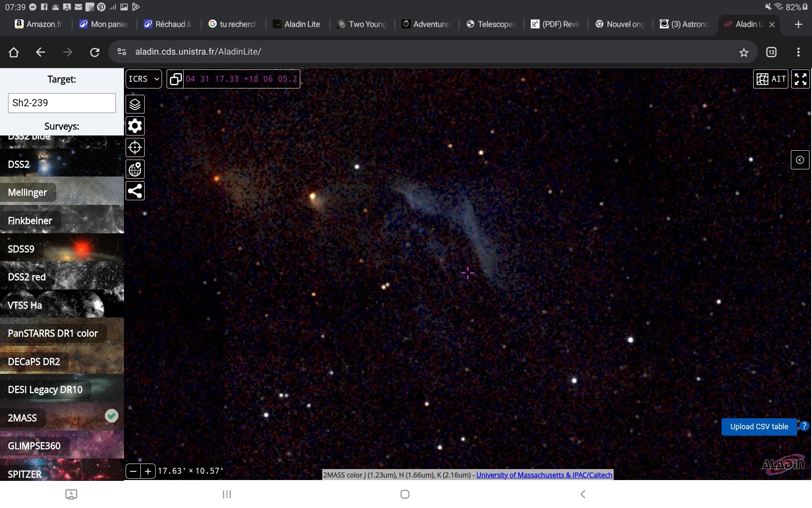Click the Target input containing Sh2-239

point(62,103)
